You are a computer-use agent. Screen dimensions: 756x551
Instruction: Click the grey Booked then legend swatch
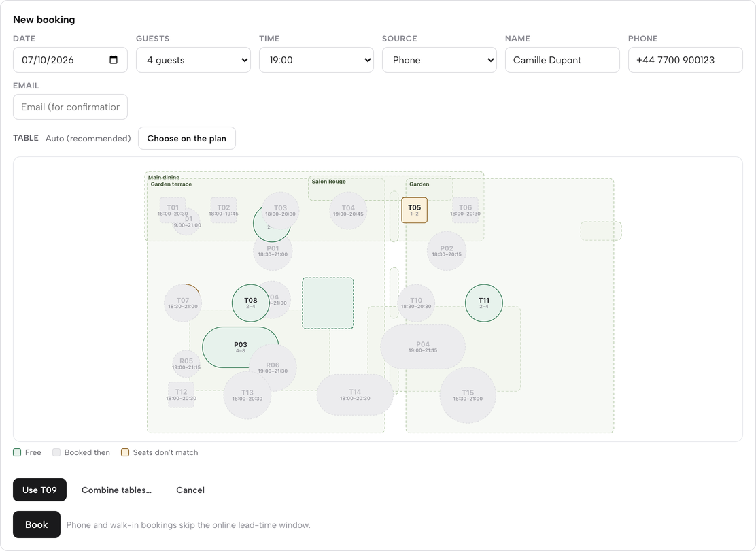tap(56, 452)
